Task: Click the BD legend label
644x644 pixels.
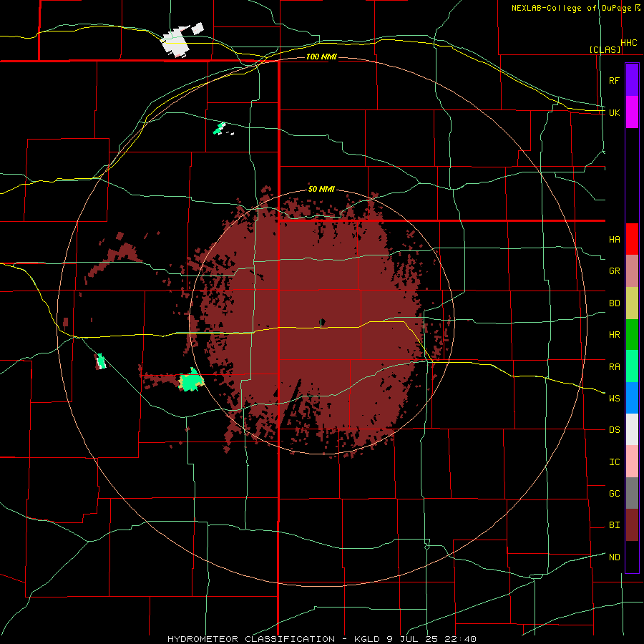Action: click(614, 303)
